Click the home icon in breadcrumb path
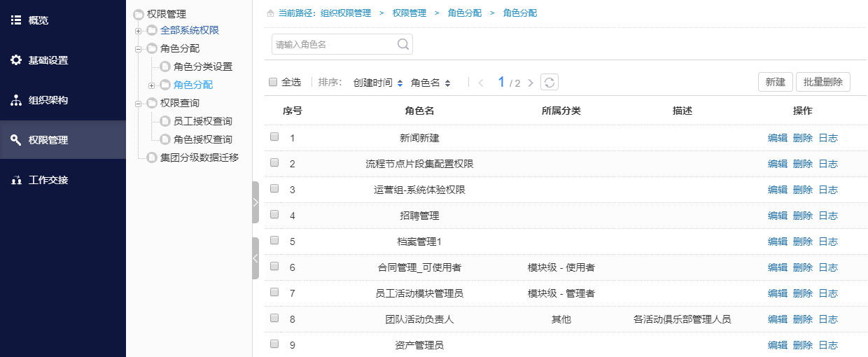This screenshot has width=868, height=357. (x=270, y=13)
